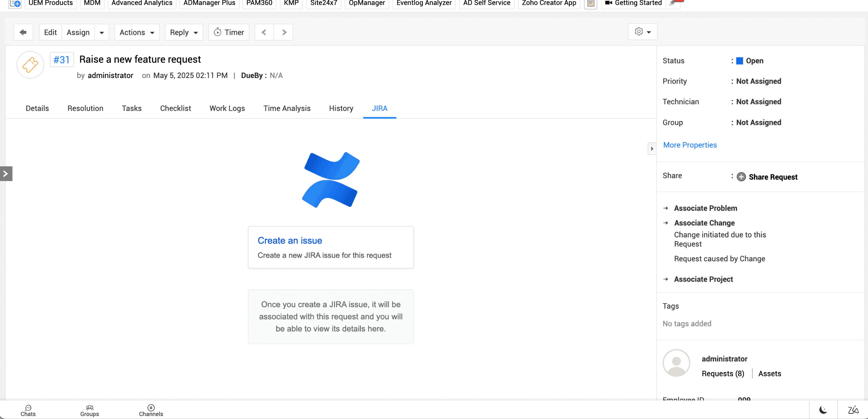Click the Confluence-style JIRA logo

coord(331,180)
